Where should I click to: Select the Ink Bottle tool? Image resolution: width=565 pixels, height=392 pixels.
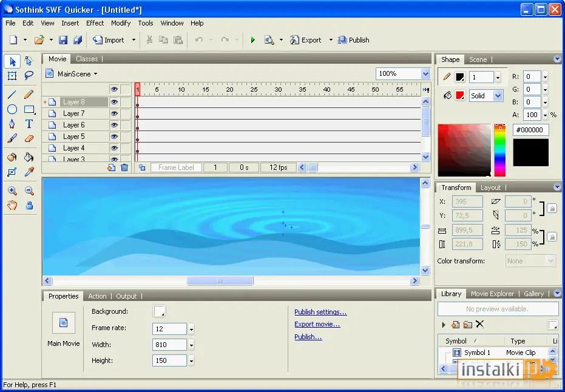[x=12, y=157]
